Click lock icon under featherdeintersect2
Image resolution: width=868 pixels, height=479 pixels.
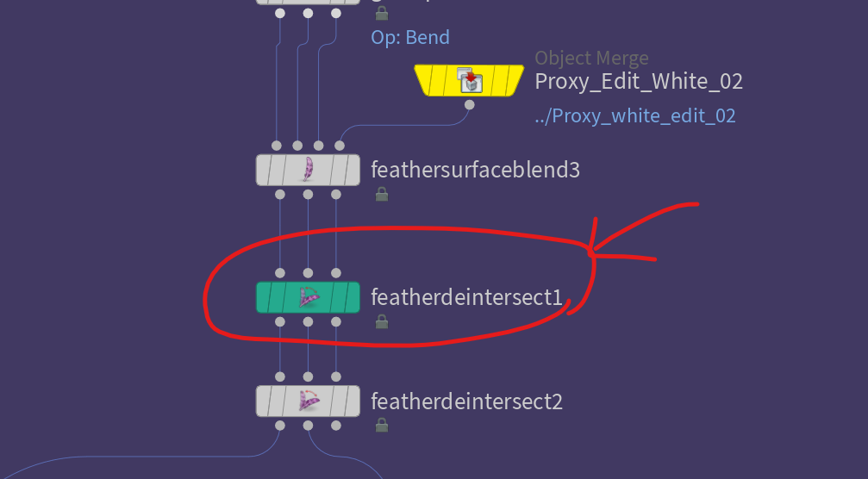click(381, 426)
